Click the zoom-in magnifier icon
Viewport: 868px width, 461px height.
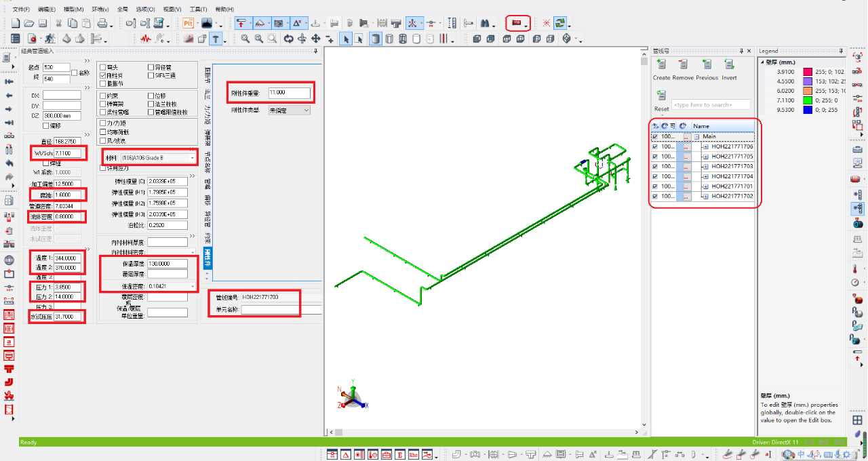[245, 39]
